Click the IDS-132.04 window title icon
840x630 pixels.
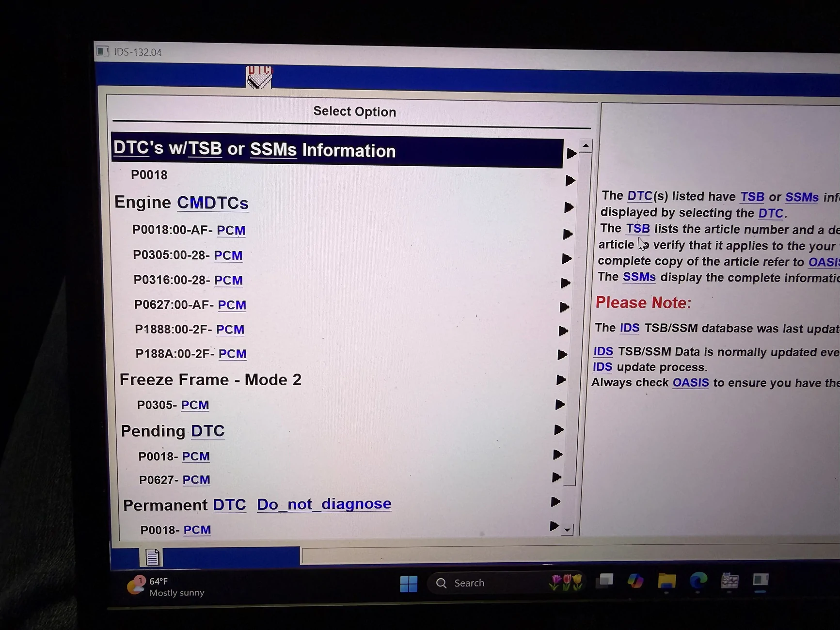click(103, 51)
